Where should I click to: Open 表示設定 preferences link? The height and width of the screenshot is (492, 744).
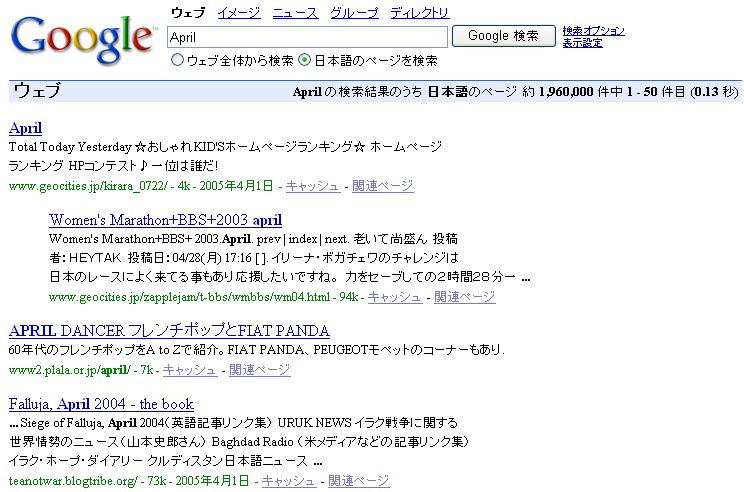point(583,43)
